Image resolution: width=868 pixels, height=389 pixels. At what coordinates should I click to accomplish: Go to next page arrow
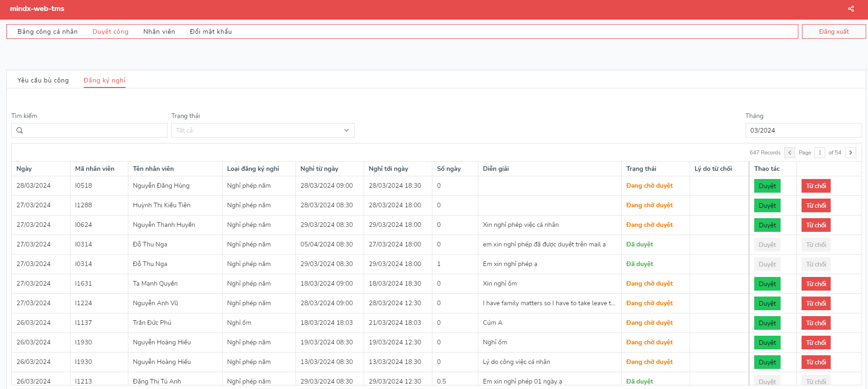[850, 153]
